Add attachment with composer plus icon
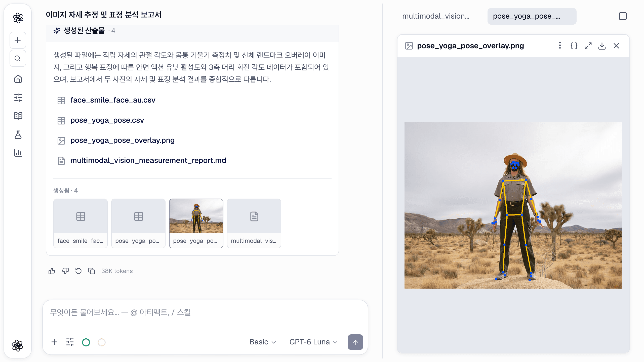644x362 pixels. coord(54,342)
